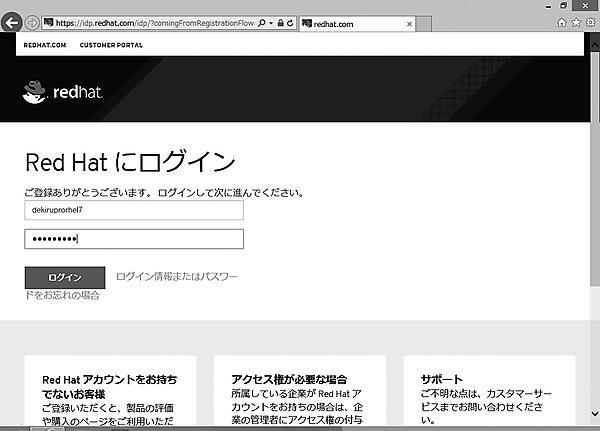Select the redhat.com browser tab
600x431 pixels.
(357, 24)
